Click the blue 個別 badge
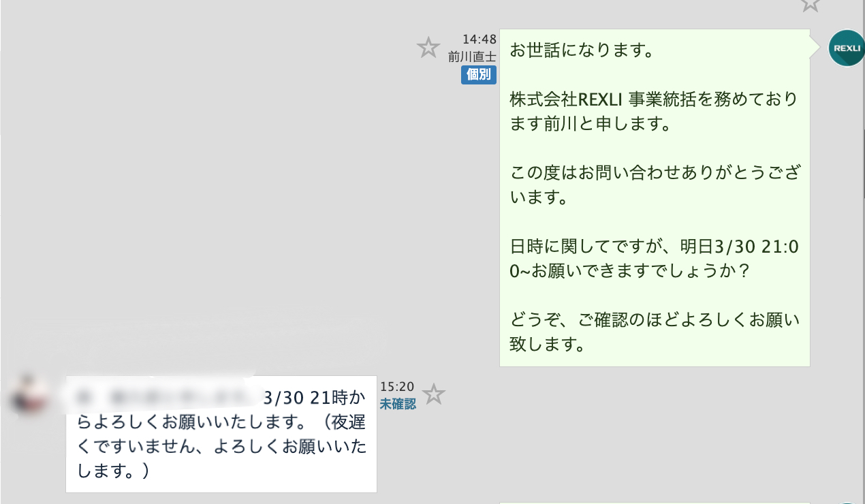The width and height of the screenshot is (865, 504). [x=479, y=75]
